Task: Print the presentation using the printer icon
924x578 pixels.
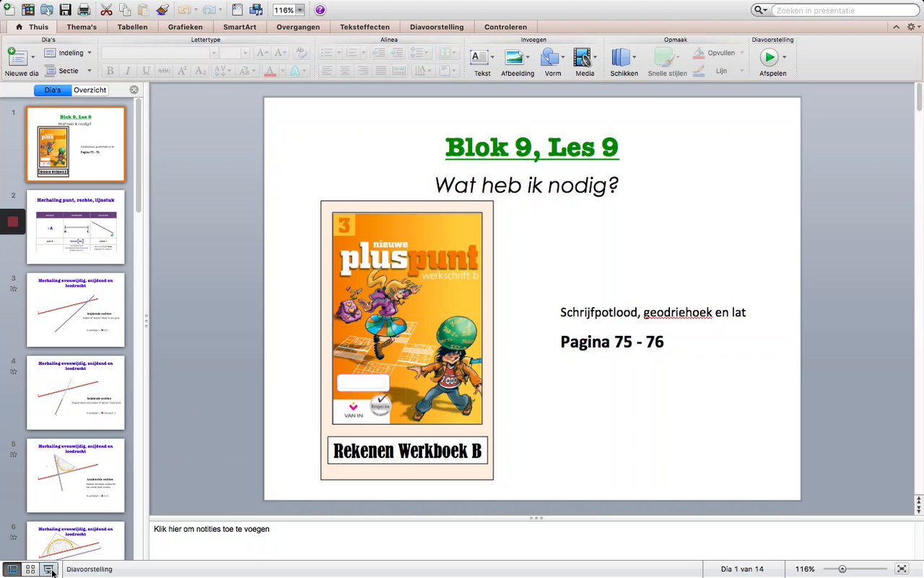Action: click(x=84, y=10)
